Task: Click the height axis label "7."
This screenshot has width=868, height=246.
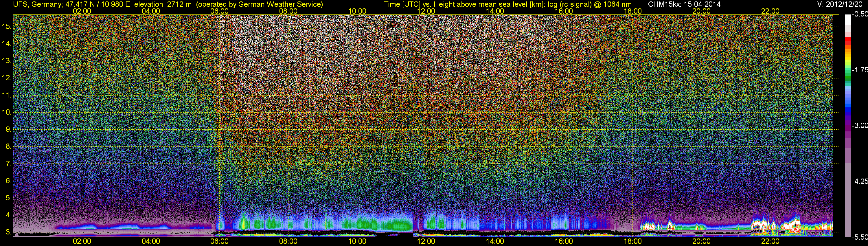Action: [8, 164]
